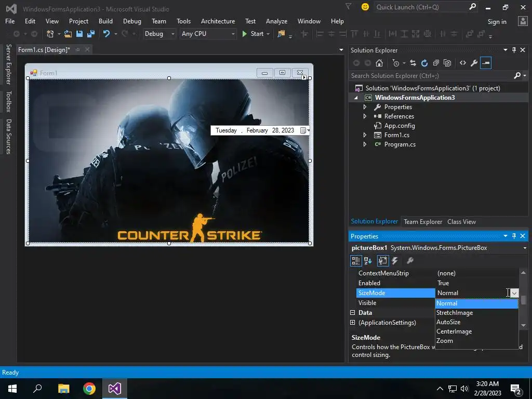Click the PictureBox smart tag arrow

[304, 77]
